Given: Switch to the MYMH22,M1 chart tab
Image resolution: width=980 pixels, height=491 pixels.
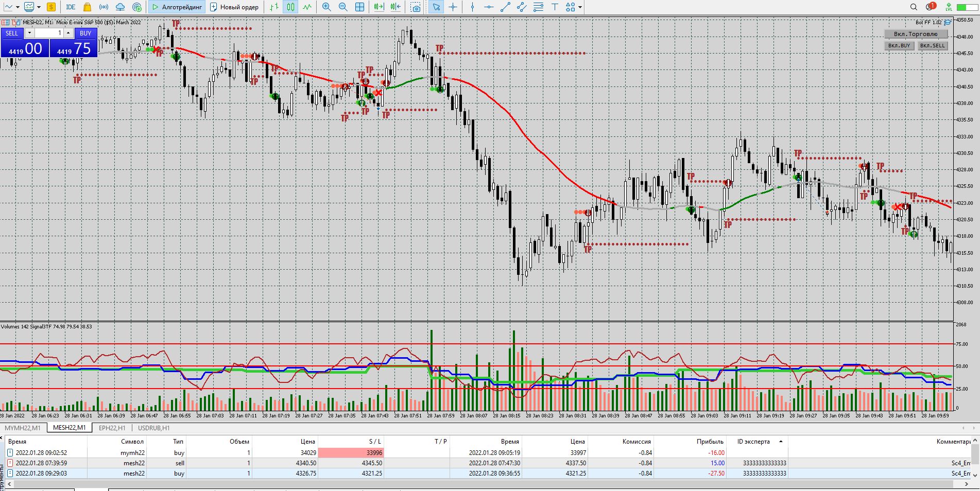Looking at the screenshot, I should pyautogui.click(x=23, y=428).
